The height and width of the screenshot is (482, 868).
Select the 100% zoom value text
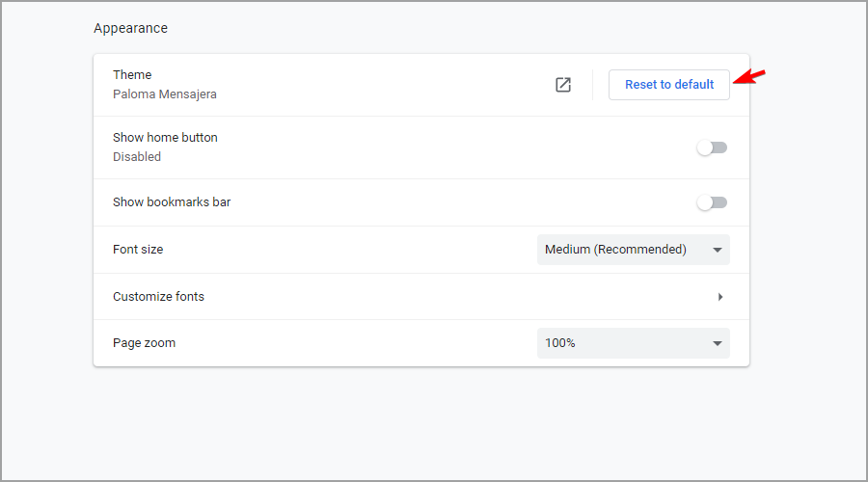click(x=560, y=343)
